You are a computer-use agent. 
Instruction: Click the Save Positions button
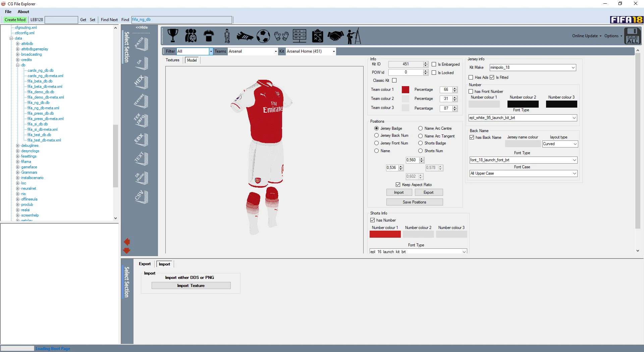pos(415,202)
